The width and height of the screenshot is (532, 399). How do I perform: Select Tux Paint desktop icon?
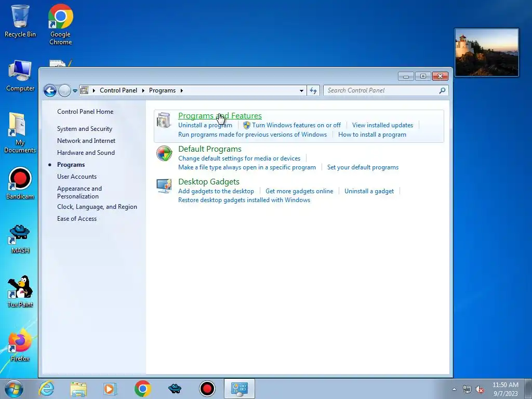(20, 291)
